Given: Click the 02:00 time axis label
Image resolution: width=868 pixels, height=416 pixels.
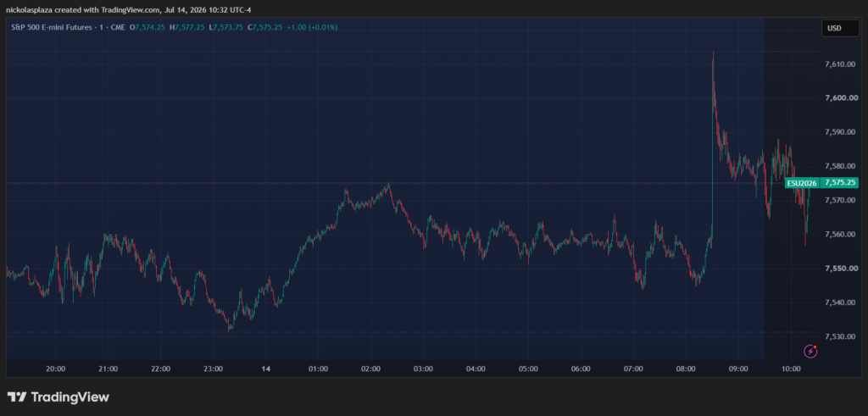Looking at the screenshot, I should pos(371,369).
